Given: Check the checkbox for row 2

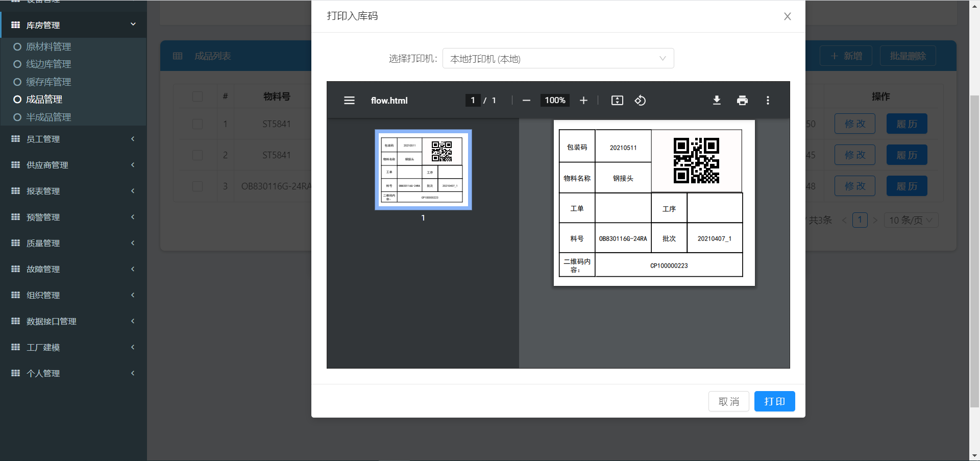Looking at the screenshot, I should (198, 155).
